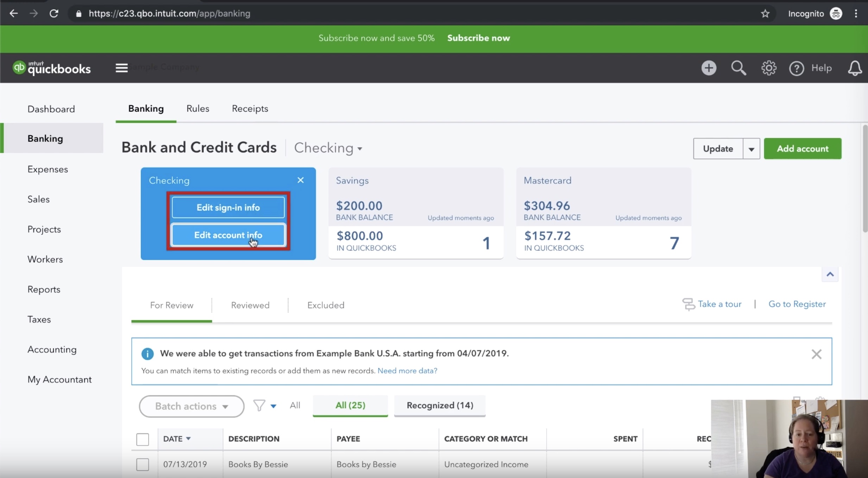Click Edit sign-in info button
Screen dimensions: 868x478
(x=228, y=207)
